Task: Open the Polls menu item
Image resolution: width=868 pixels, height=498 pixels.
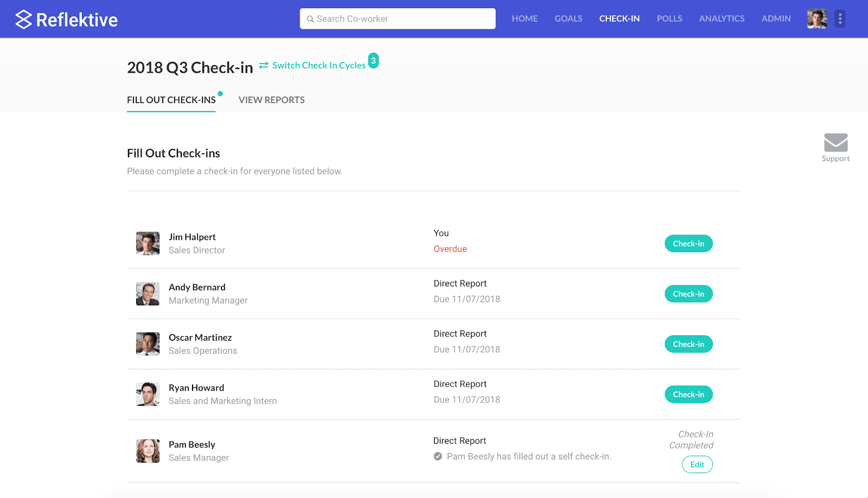Action: point(669,19)
